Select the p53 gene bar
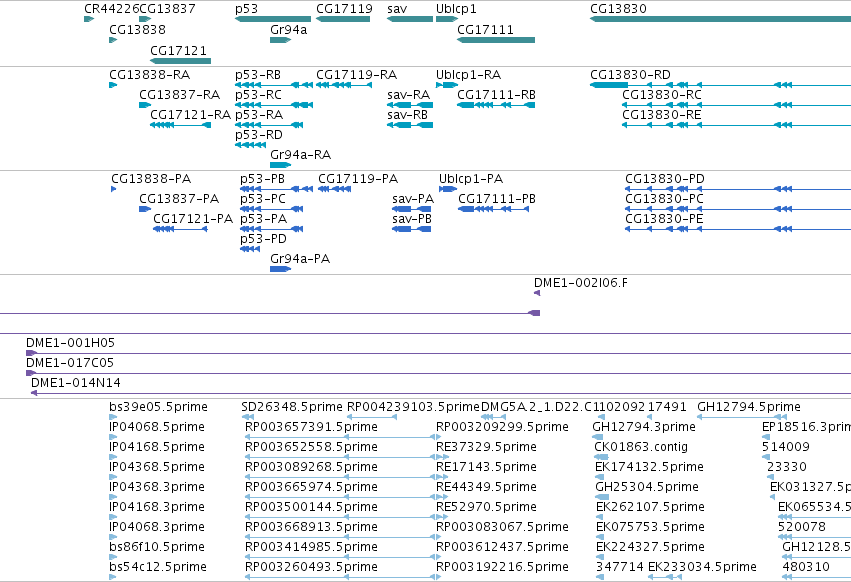Image resolution: width=851 pixels, height=582 pixels. click(x=273, y=19)
